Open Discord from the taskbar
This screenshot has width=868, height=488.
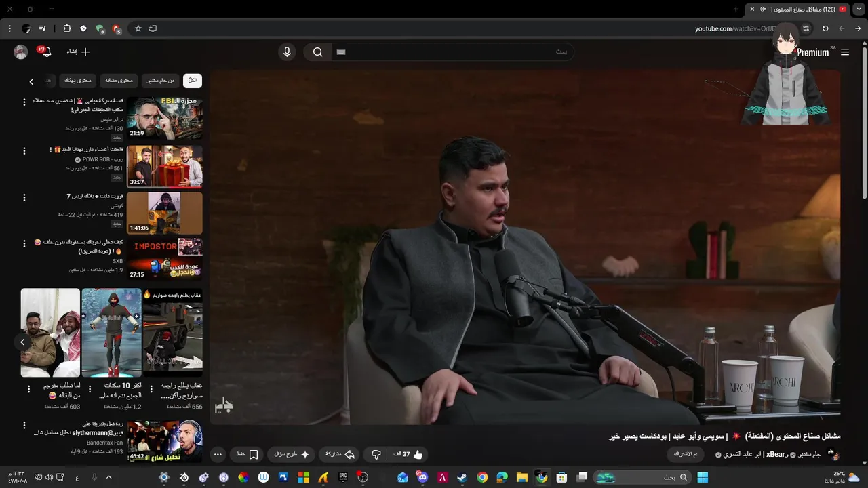422,477
